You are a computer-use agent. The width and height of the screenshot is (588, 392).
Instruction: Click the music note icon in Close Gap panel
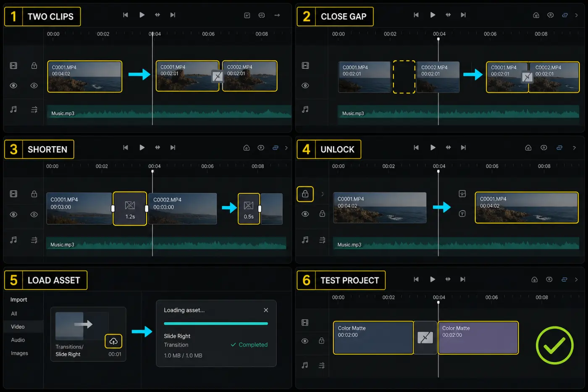tap(305, 109)
